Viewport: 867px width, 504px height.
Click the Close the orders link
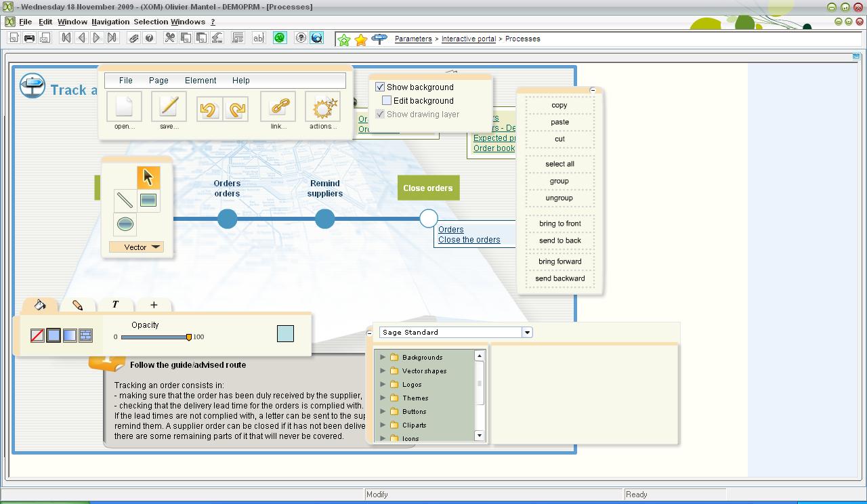(469, 240)
